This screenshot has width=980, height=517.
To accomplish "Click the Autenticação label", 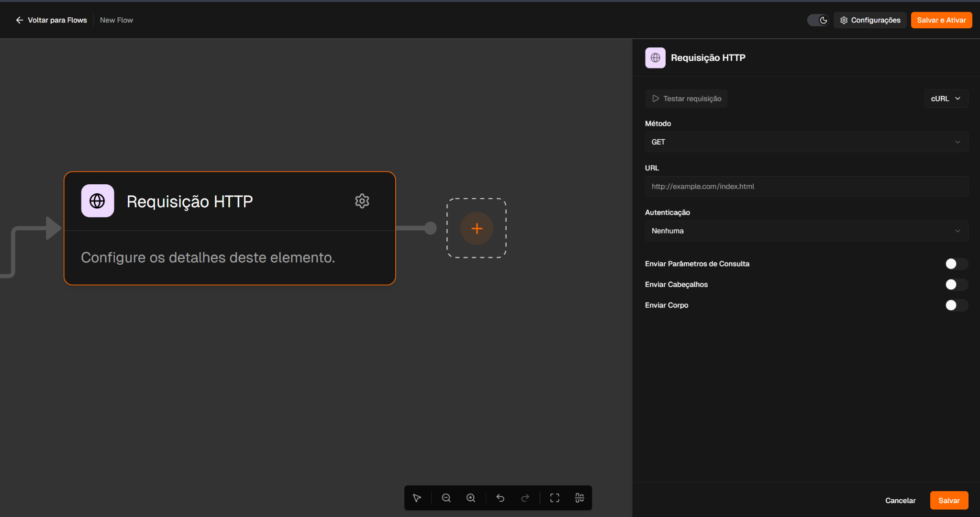I will click(x=668, y=213).
